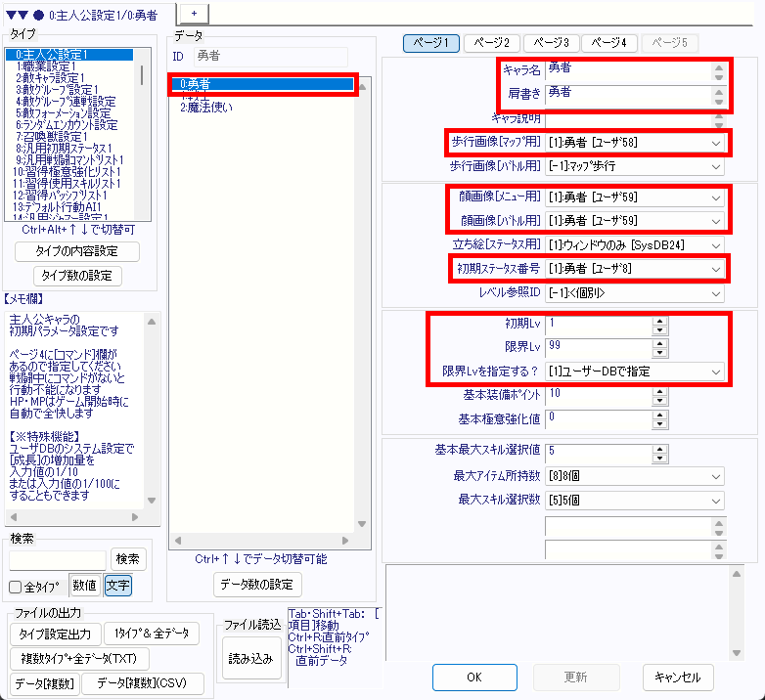Increase the 初期Lv value with the up arrow
Viewport: 765px width, 700px height.
click(x=659, y=319)
